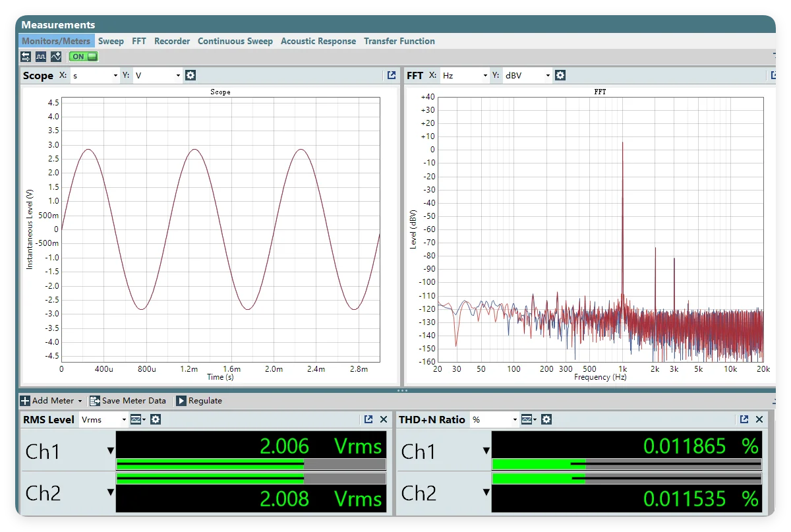The width and height of the screenshot is (791, 532).
Task: Close the THD+N Ratio meter
Action: 759,419
